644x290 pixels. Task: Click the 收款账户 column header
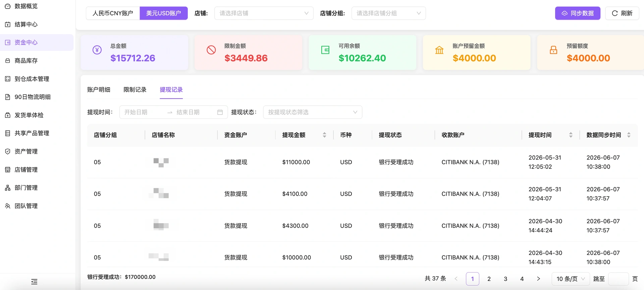pos(453,135)
